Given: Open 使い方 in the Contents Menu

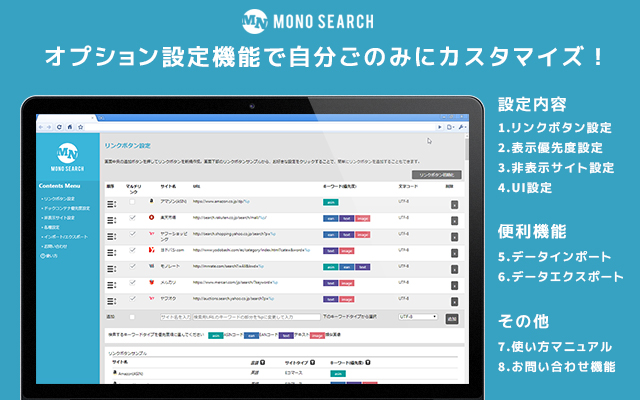Looking at the screenshot, I should click(x=49, y=256).
